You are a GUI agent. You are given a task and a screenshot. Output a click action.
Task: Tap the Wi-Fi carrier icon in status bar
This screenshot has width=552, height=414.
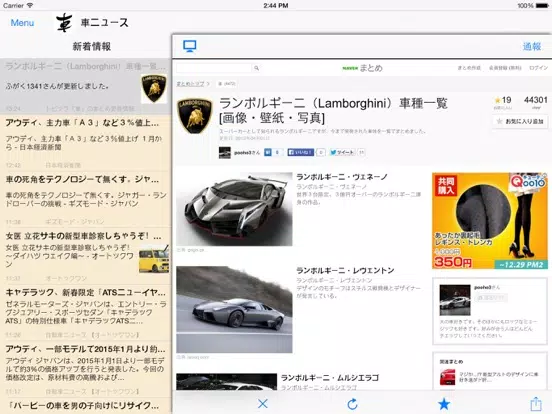pos(30,5)
